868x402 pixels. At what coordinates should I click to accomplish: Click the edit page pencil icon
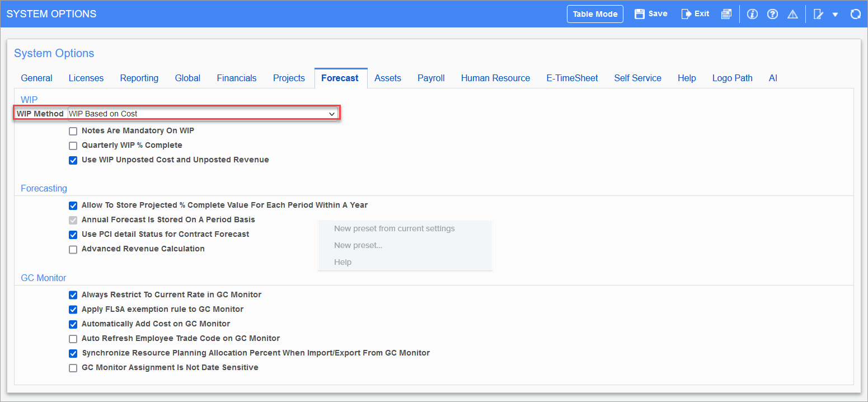click(x=818, y=14)
